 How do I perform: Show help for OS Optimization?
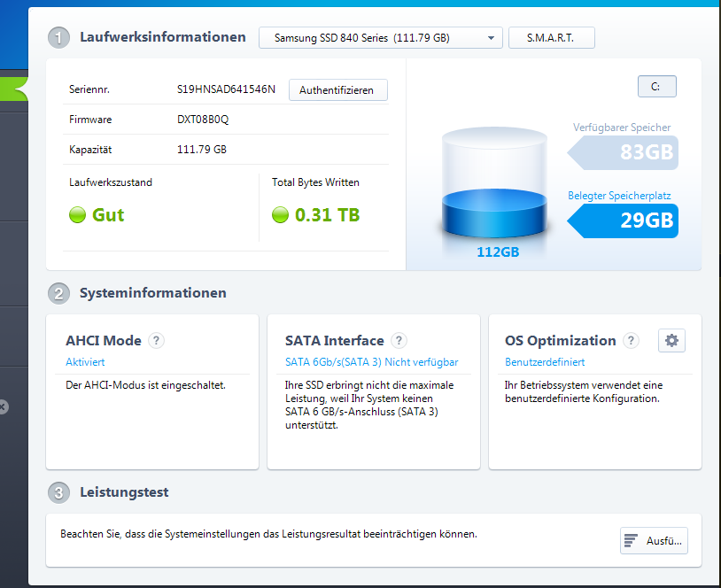pyautogui.click(x=631, y=341)
